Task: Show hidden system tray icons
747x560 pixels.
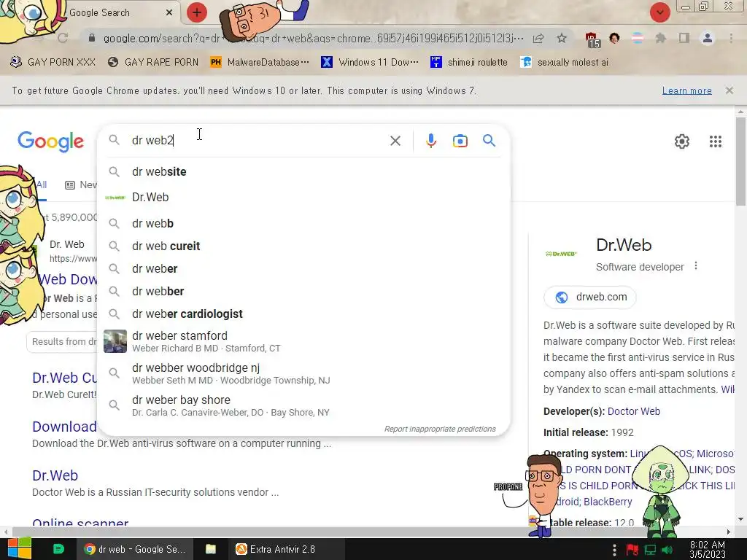Action: tap(614, 550)
